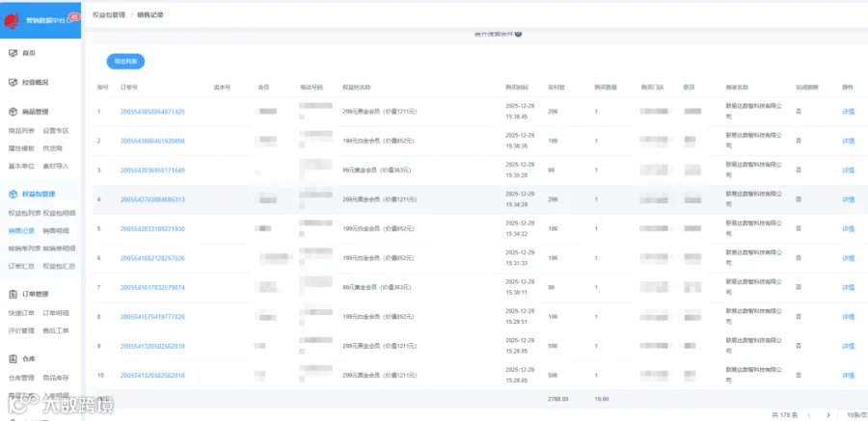
Task: Open order link 2005543036950171649
Action: point(152,171)
